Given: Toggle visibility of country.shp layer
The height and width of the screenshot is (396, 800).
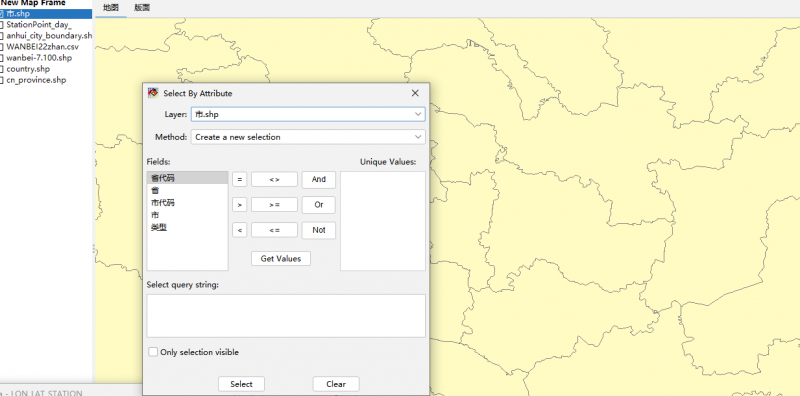Looking at the screenshot, I should pyautogui.click(x=1, y=69).
